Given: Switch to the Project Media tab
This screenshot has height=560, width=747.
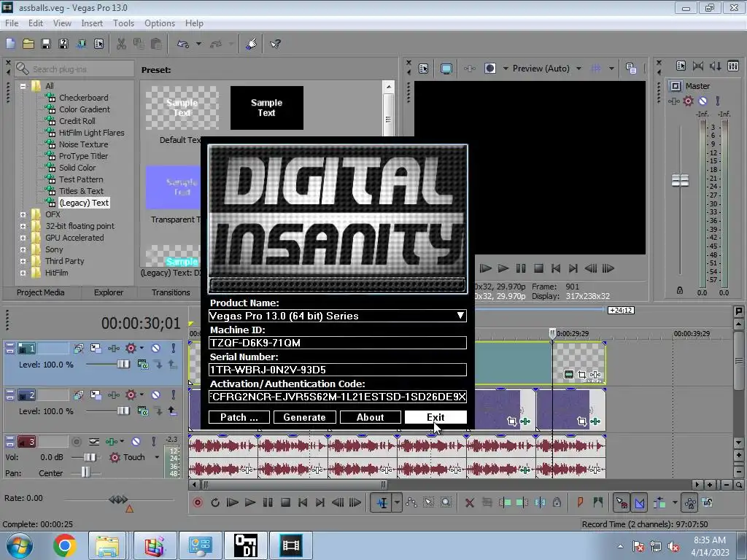Looking at the screenshot, I should [41, 292].
